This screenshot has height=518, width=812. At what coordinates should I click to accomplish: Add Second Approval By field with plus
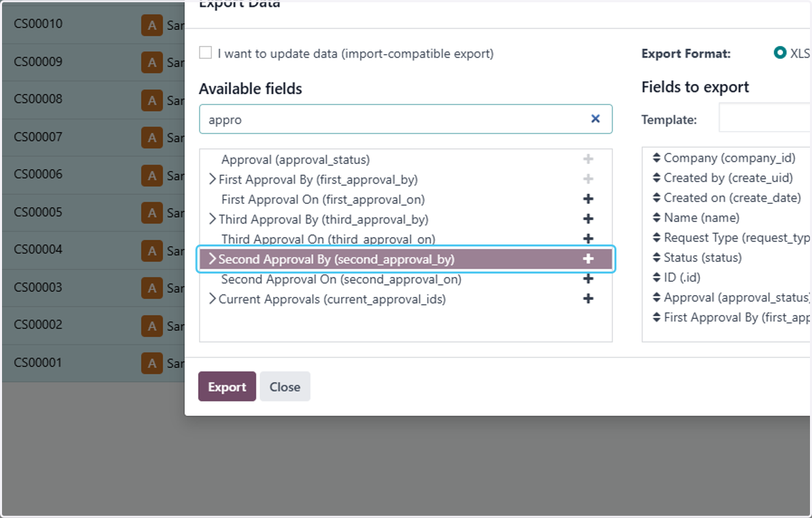[x=588, y=259]
